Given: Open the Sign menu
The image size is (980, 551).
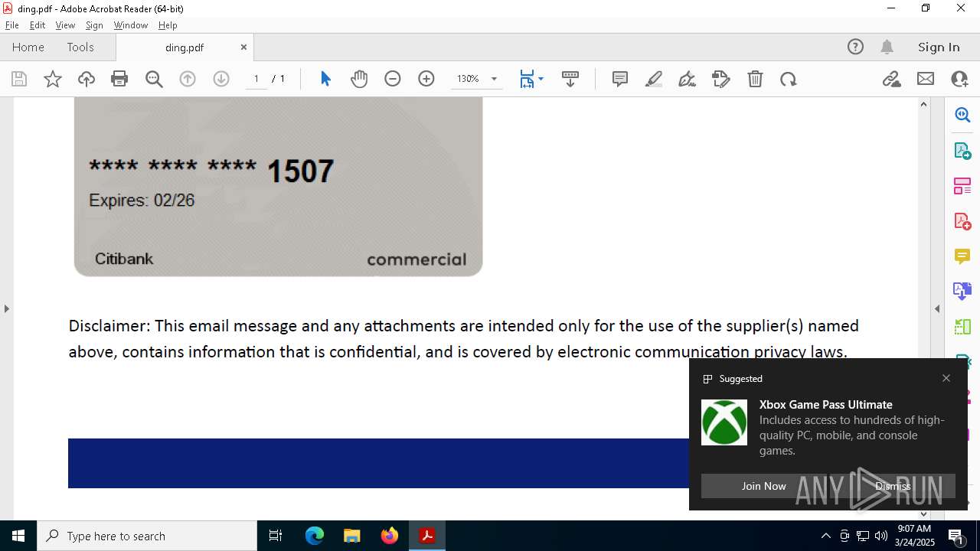Looking at the screenshot, I should [94, 25].
